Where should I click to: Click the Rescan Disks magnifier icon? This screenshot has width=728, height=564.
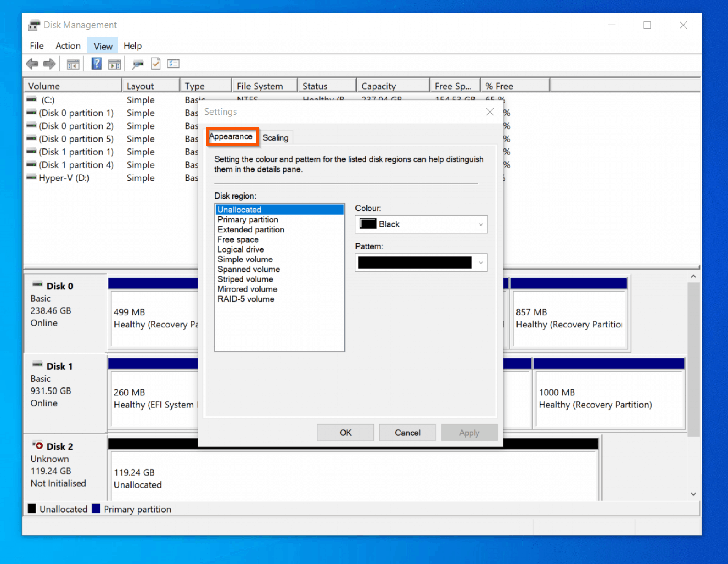[138, 64]
